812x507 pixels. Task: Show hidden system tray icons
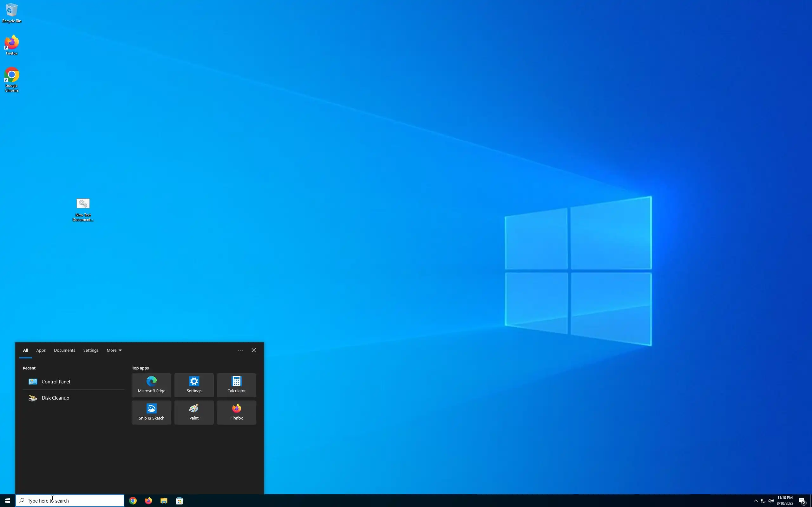pos(756,501)
